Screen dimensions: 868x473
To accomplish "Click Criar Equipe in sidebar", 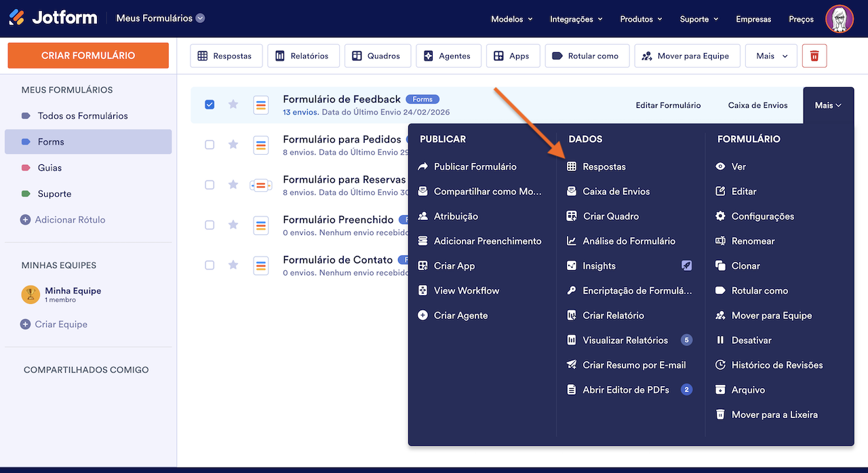I will point(54,324).
